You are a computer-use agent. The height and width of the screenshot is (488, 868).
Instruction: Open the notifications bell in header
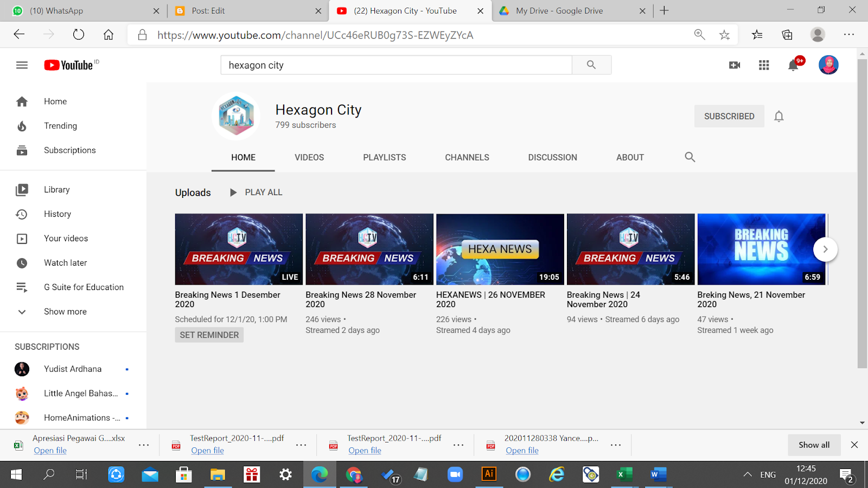click(793, 65)
